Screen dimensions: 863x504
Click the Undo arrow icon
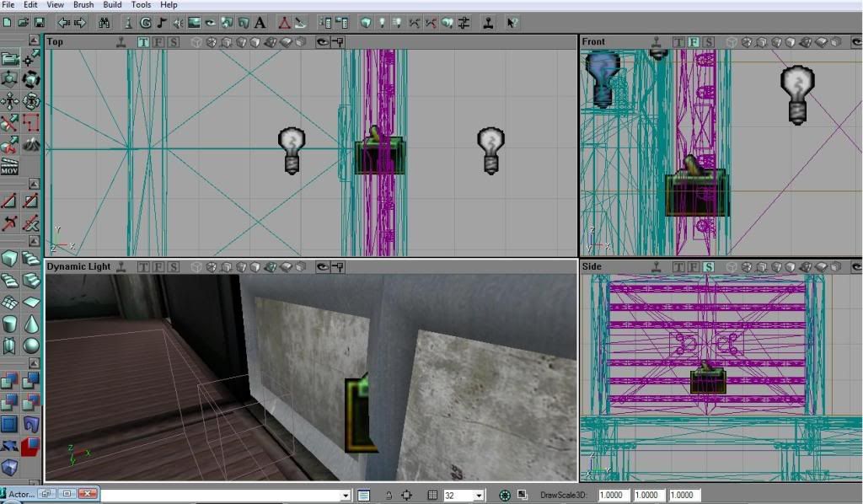tap(62, 23)
